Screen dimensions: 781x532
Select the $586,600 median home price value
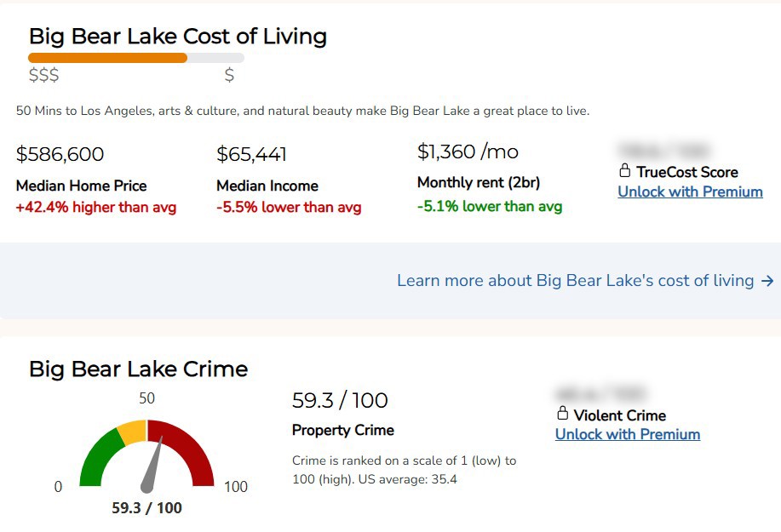(60, 154)
